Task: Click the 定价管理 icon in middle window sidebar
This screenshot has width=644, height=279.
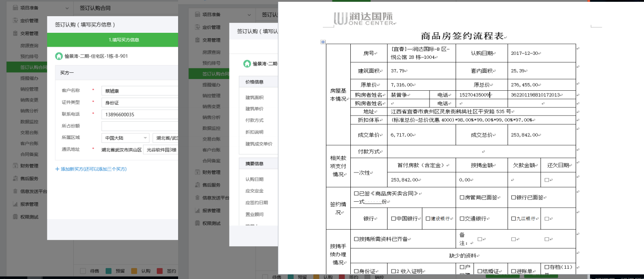Action: coord(197,27)
